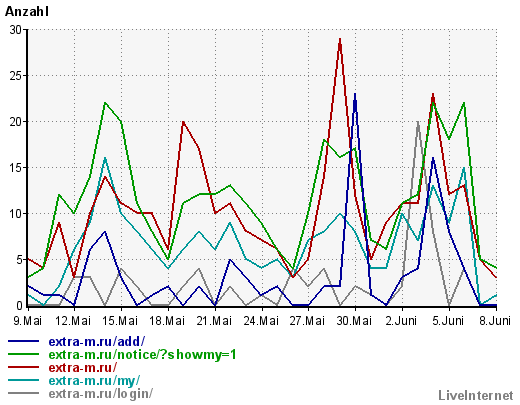Click the 27.Mai date label
This screenshot has height=405, width=520.
[307, 321]
